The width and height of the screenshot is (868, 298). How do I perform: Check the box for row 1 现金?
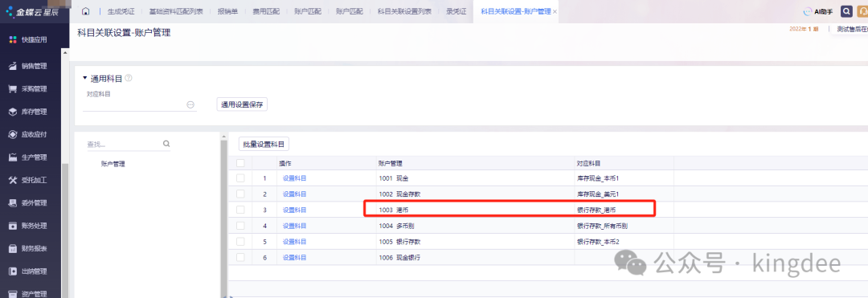pyautogui.click(x=240, y=178)
